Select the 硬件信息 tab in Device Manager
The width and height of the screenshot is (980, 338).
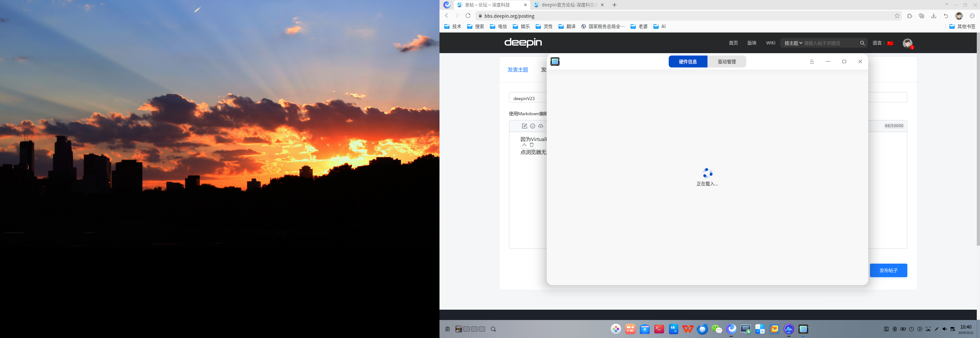688,62
